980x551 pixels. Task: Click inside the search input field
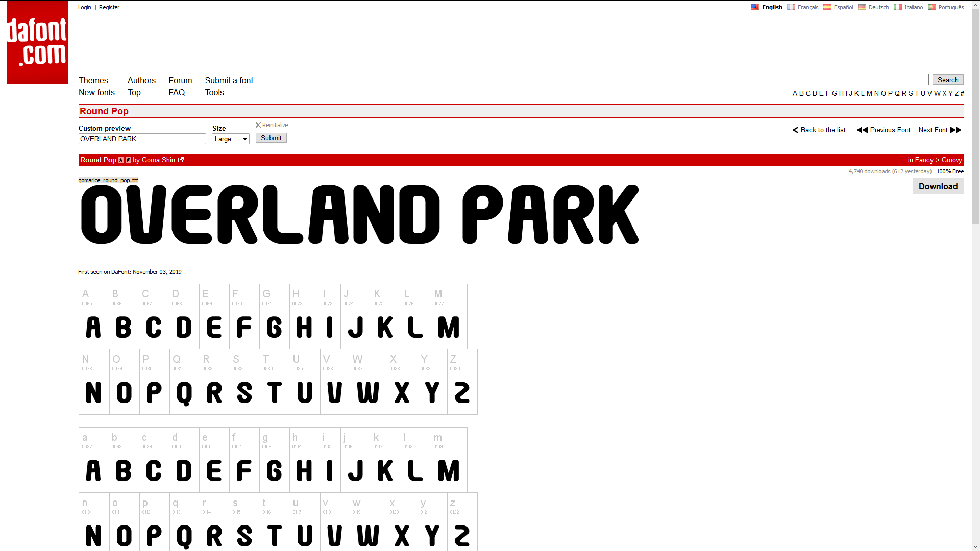click(877, 79)
